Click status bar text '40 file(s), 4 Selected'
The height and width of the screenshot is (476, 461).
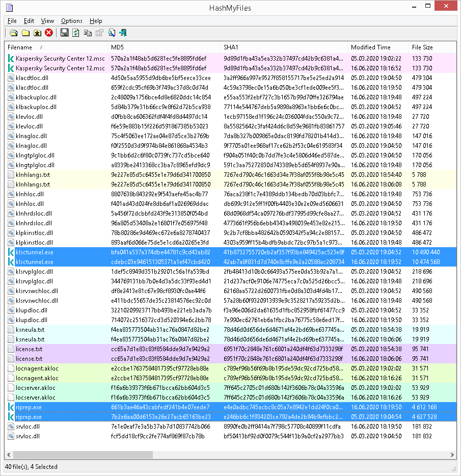[31, 467]
